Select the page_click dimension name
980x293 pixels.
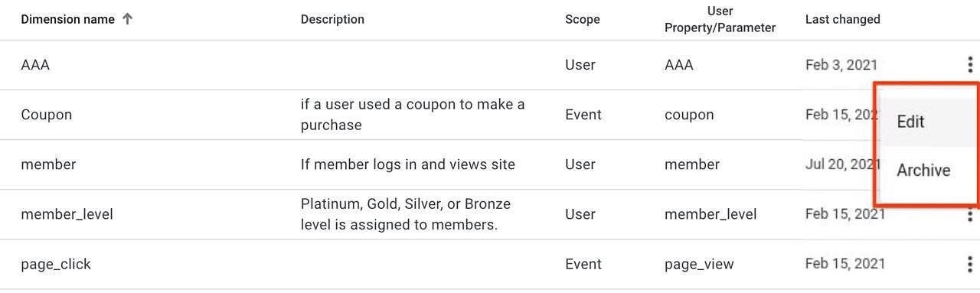point(56,264)
